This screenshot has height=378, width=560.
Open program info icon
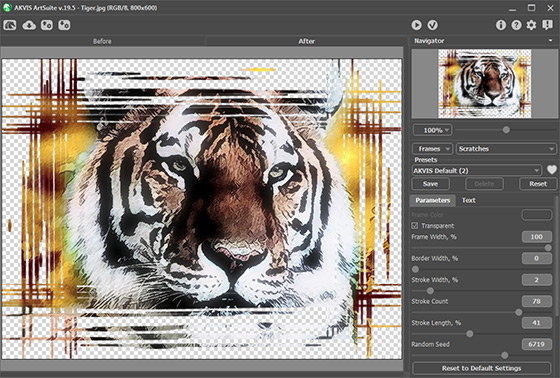[x=501, y=25]
